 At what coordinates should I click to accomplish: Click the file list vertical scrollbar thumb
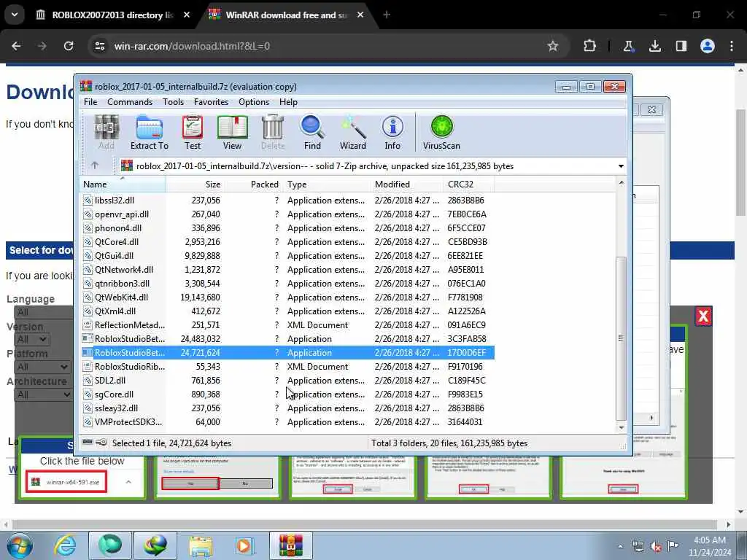click(x=621, y=338)
